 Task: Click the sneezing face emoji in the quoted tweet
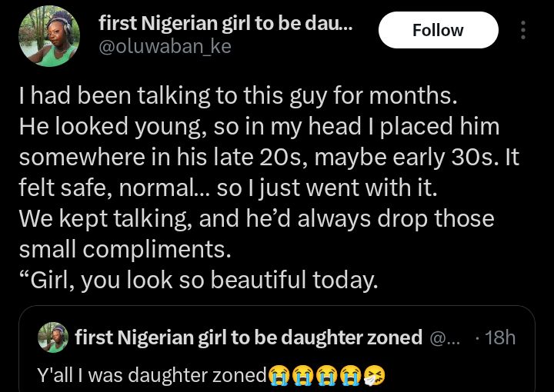coord(374,375)
